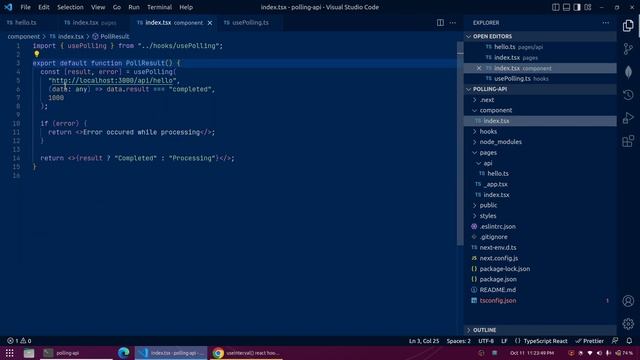Click the lightbulb code action icon

pyautogui.click(x=37, y=54)
